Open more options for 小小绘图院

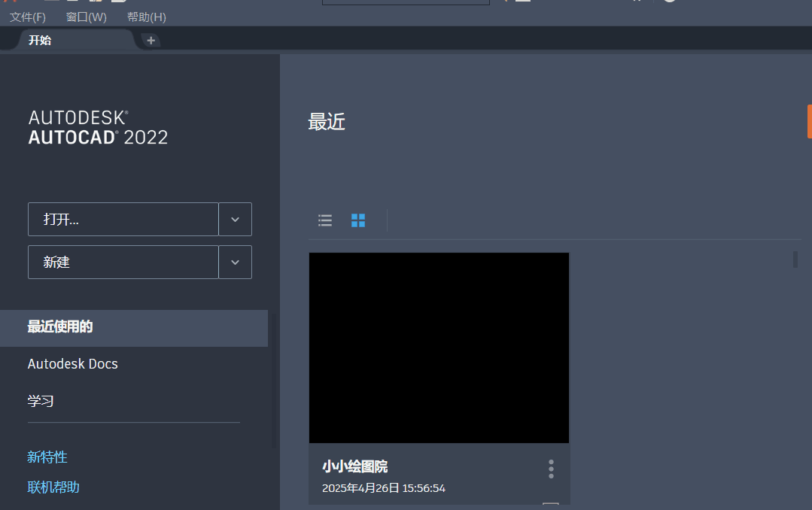(551, 469)
